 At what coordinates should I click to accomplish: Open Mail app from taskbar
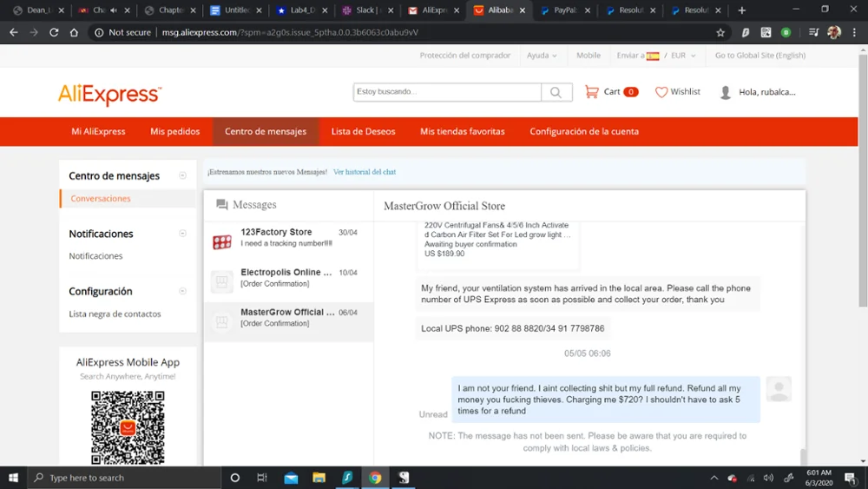click(291, 478)
